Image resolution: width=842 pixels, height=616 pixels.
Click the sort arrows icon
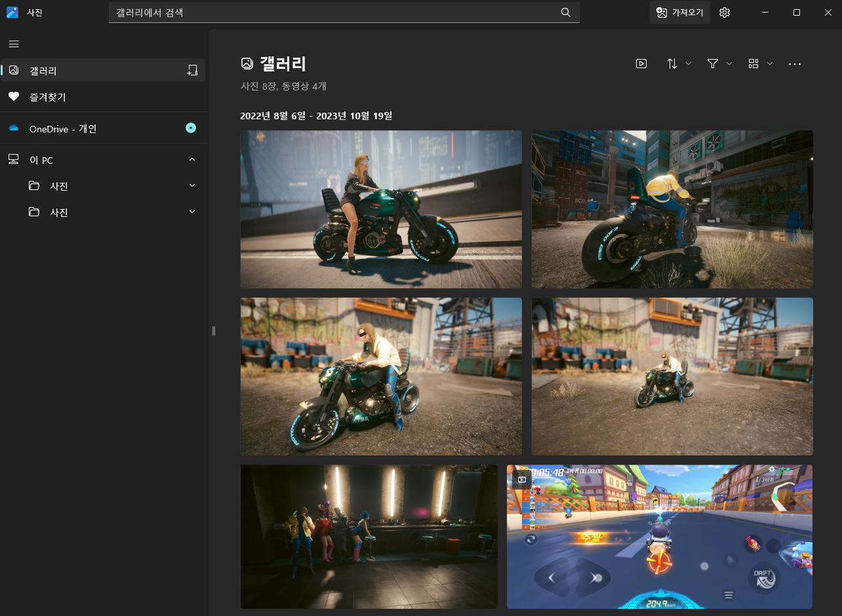[672, 64]
